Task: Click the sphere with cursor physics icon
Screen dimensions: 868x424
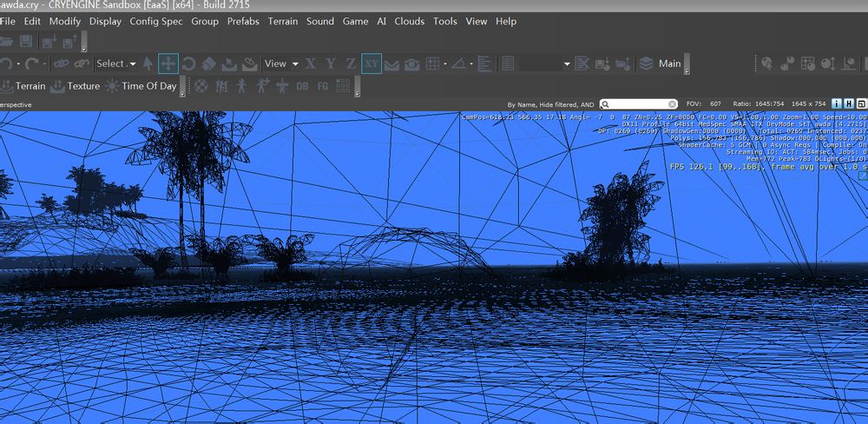Action: (x=766, y=63)
